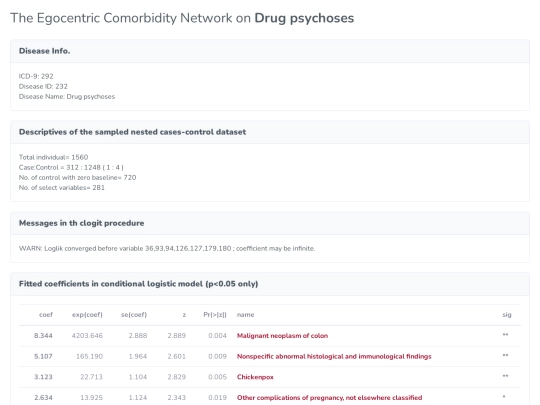Select the Messages in th clogit procedure header
This screenshot has width=540, height=405.
(270, 223)
